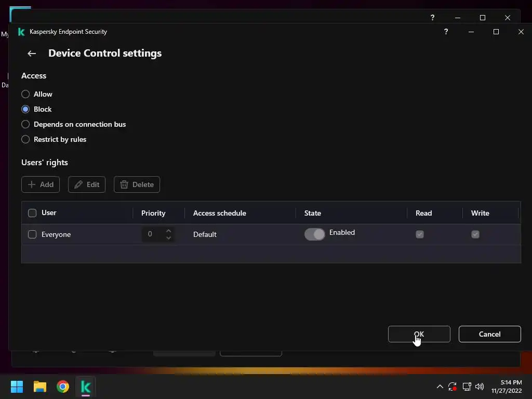The height and width of the screenshot is (399, 532).
Task: Click the Edit user button
Action: [x=87, y=184]
